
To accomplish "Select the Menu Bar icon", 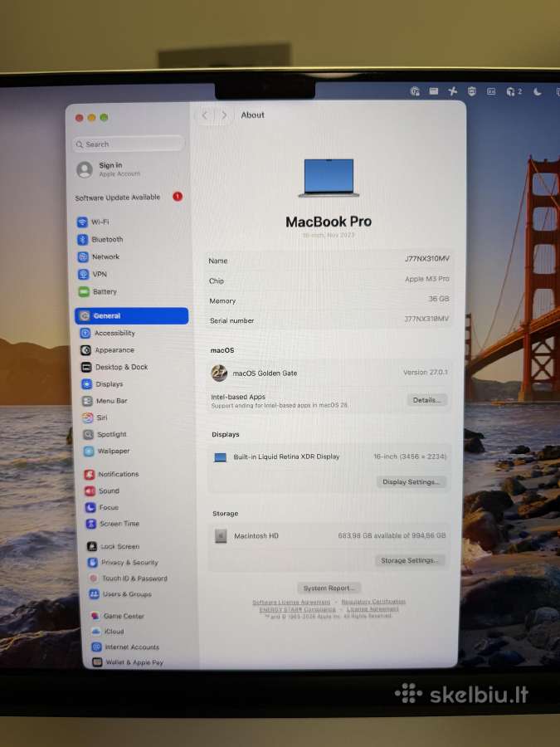I will (87, 401).
